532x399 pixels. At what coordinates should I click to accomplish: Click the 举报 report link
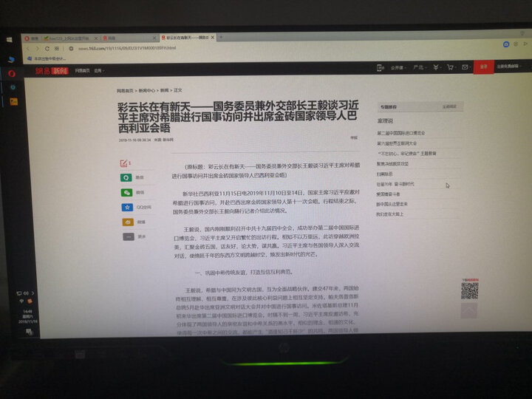click(x=354, y=137)
